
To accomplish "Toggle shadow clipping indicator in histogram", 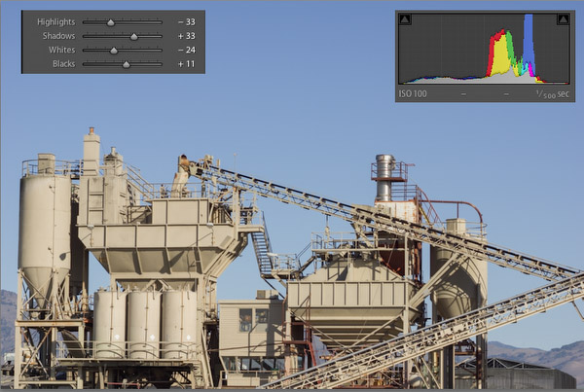I will click(x=405, y=19).
